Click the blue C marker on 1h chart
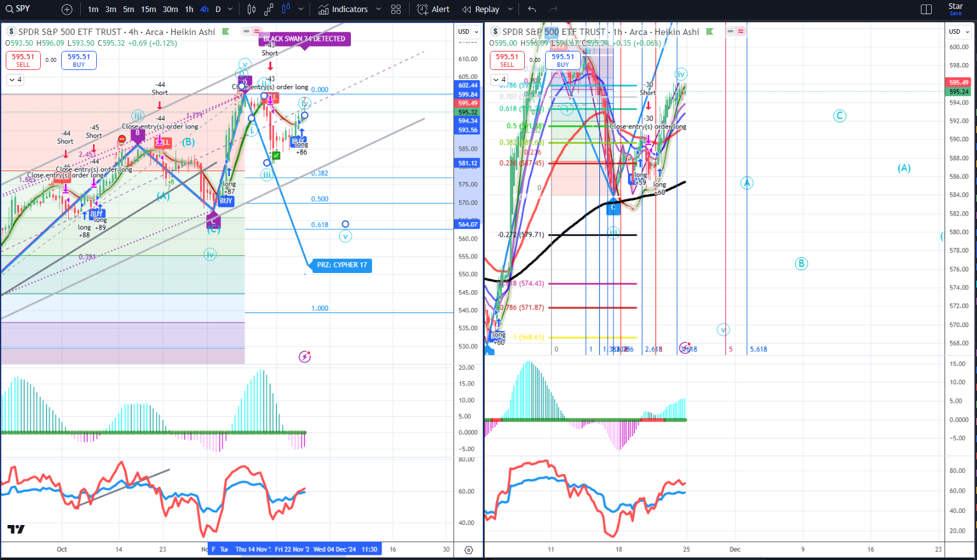The width and height of the screenshot is (977, 560). (x=613, y=207)
